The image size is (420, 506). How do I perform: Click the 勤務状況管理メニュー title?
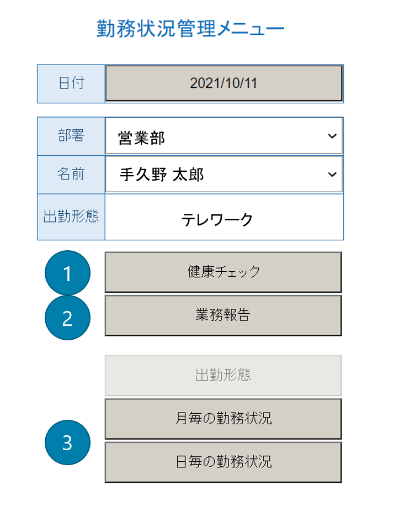coord(190,29)
